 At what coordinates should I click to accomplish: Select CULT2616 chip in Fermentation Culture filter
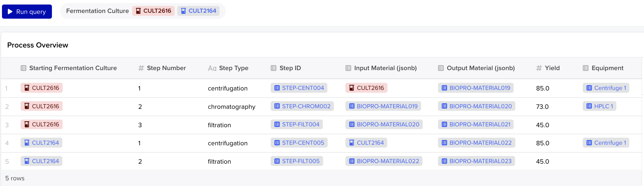[x=153, y=11]
